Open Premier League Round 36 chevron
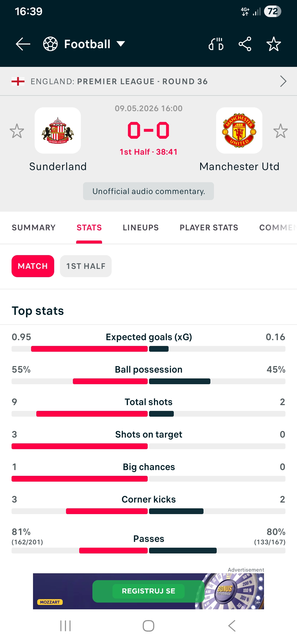Viewport: 297px width, 644px height. 283,81
